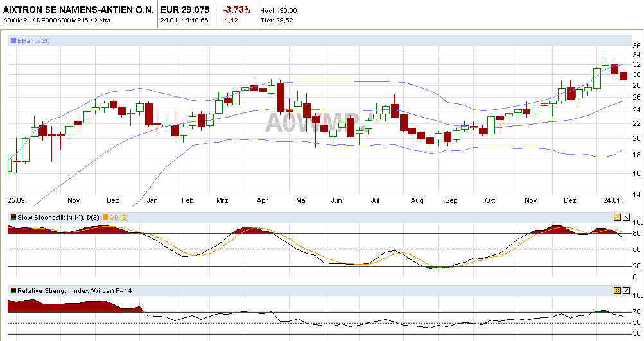Close the Relative Strength Index panel
The height and width of the screenshot is (341, 644).
tap(626, 290)
